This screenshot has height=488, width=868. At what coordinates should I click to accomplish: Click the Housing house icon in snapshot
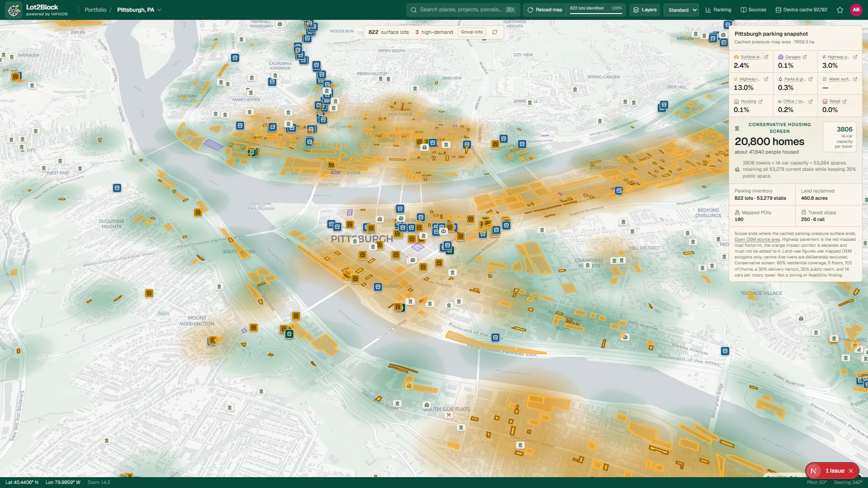coord(736,101)
